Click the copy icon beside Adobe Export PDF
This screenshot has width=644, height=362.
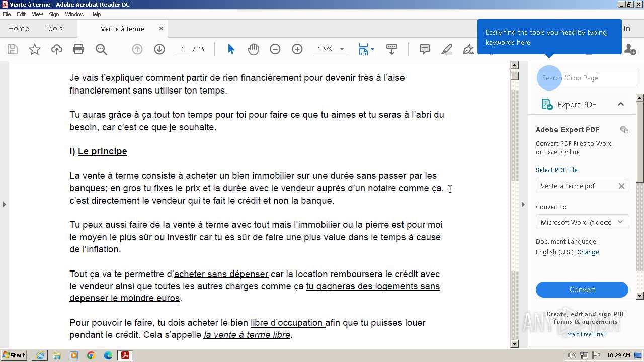[624, 130]
